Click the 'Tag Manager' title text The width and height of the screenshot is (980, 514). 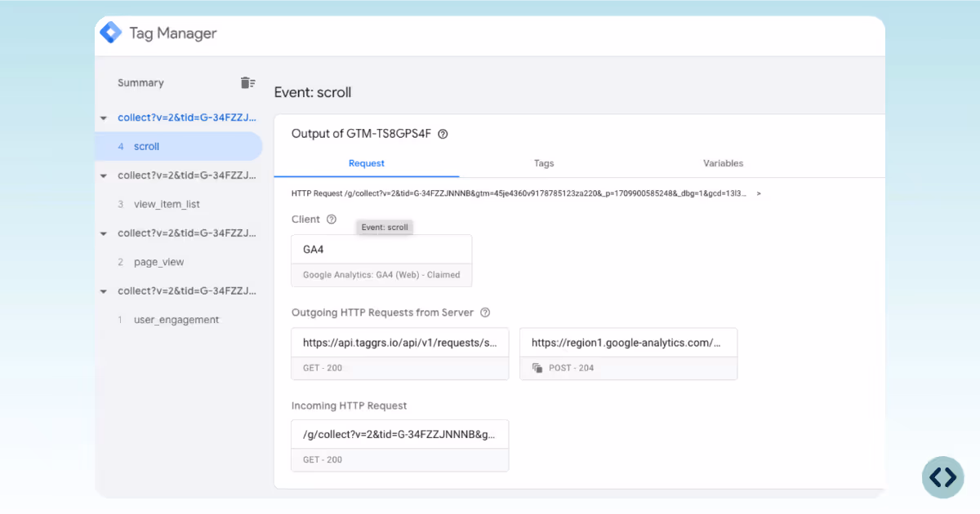pyautogui.click(x=173, y=33)
